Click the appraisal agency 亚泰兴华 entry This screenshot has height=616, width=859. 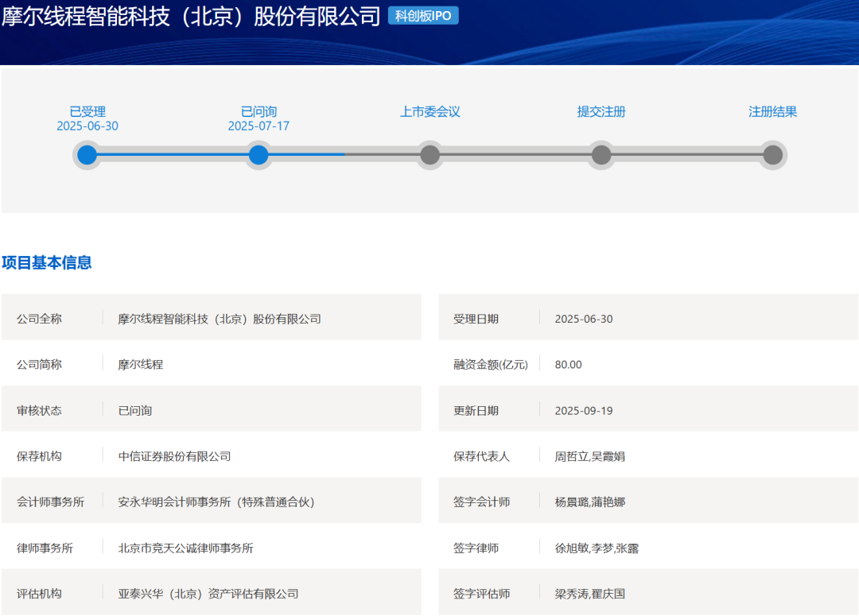tap(208, 594)
